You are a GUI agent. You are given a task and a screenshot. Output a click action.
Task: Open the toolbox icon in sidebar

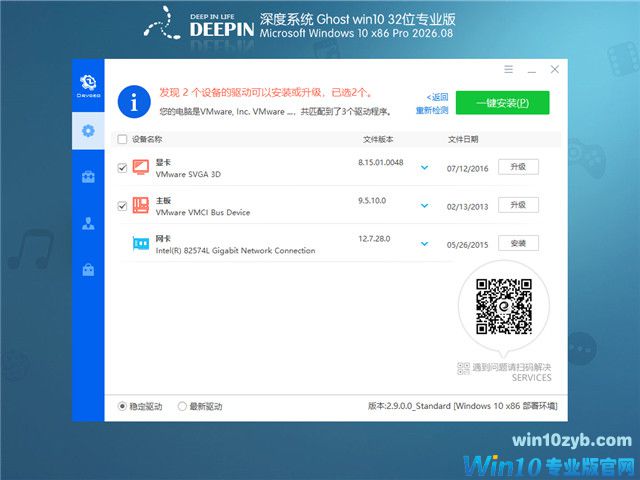click(x=88, y=177)
